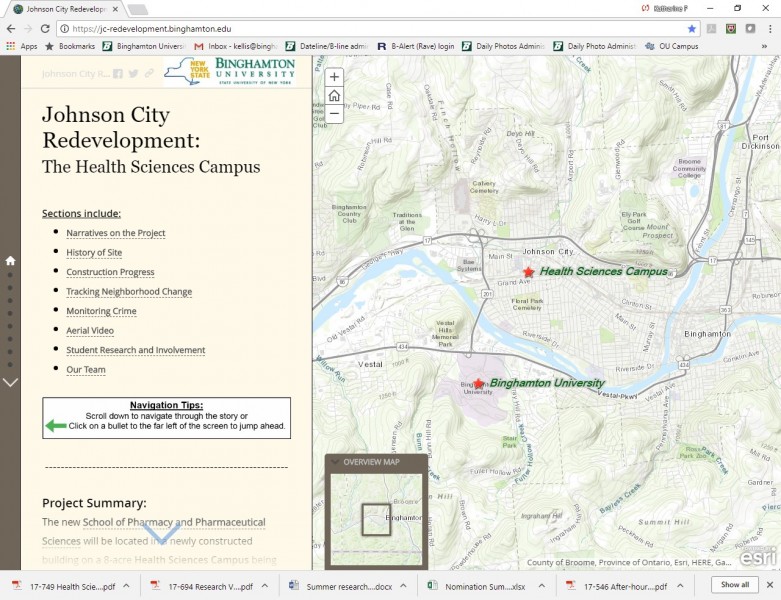The width and height of the screenshot is (781, 600).
Task: Click the red star at Health Sciences Campus
Action: click(x=528, y=272)
